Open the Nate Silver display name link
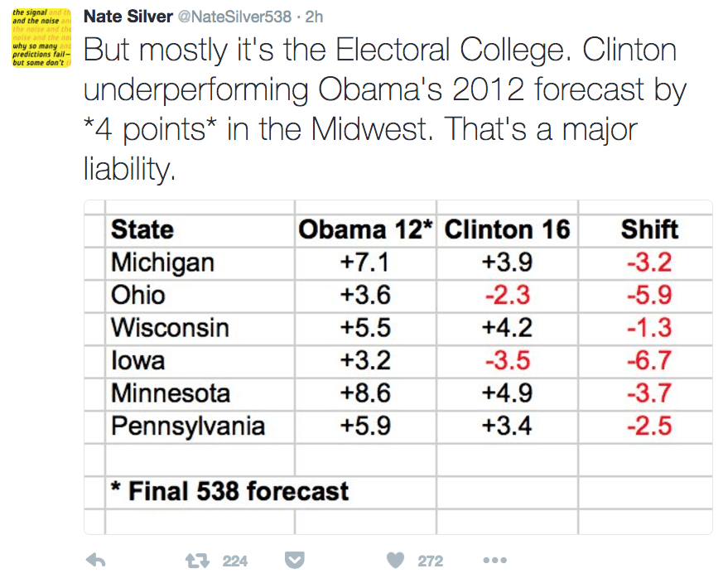 (128, 17)
